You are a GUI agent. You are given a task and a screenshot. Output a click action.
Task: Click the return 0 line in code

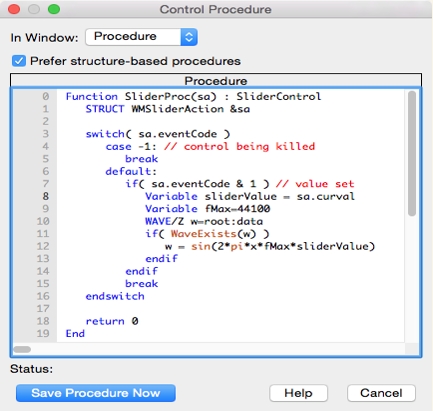click(x=112, y=321)
